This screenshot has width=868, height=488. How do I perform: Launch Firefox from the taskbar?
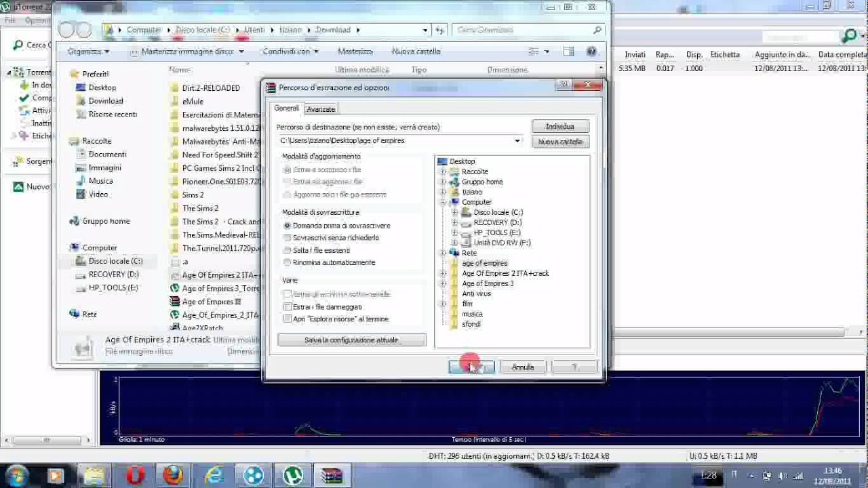(x=173, y=475)
